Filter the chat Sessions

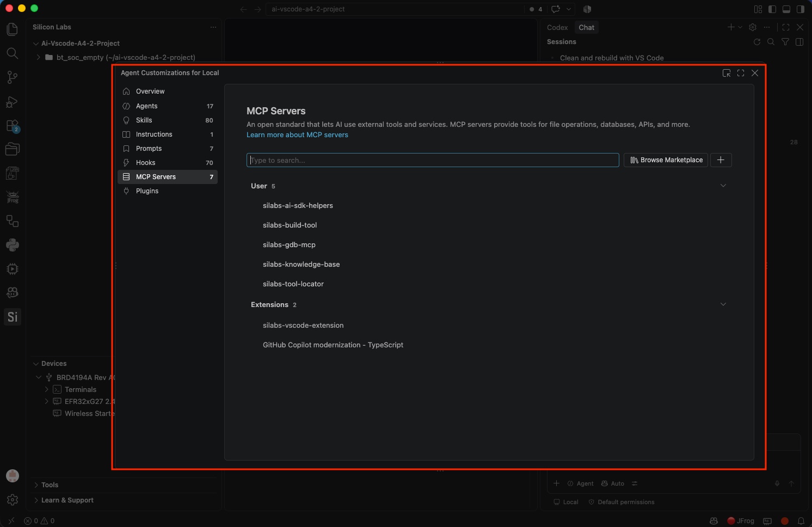pos(785,42)
